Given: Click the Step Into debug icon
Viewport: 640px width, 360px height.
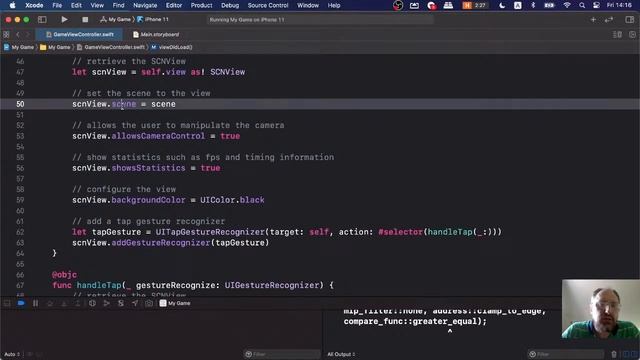Looking at the screenshot, I should pyautogui.click(x=64, y=303).
